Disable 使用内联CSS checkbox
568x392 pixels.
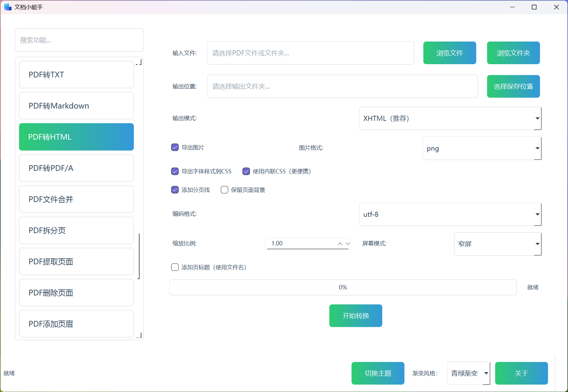tap(246, 171)
